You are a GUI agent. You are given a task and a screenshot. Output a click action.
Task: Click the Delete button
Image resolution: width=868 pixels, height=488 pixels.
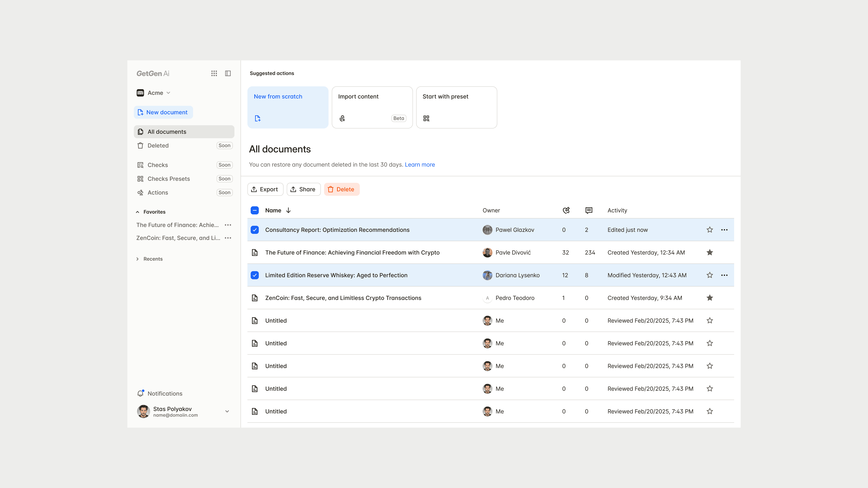tap(341, 189)
